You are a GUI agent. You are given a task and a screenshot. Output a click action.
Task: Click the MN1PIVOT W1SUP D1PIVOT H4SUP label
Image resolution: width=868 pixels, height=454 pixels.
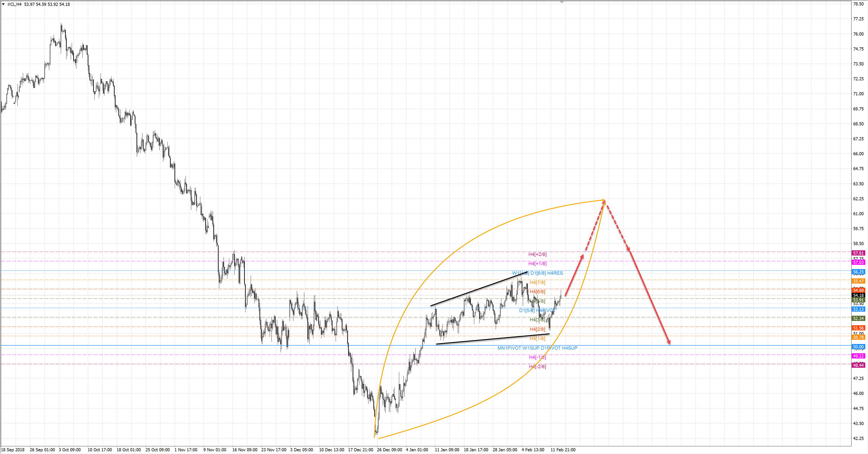[x=537, y=348]
